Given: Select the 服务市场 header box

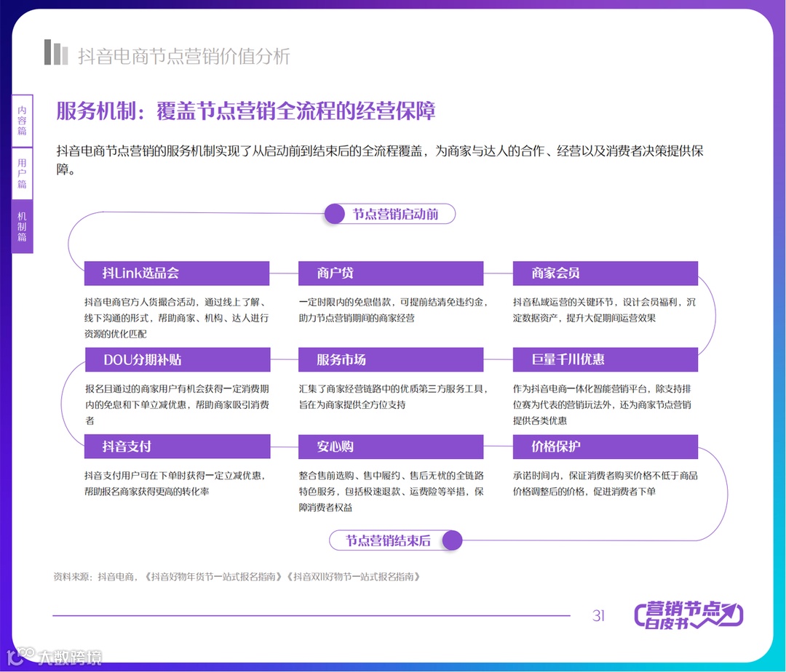Looking at the screenshot, I should (x=391, y=359).
